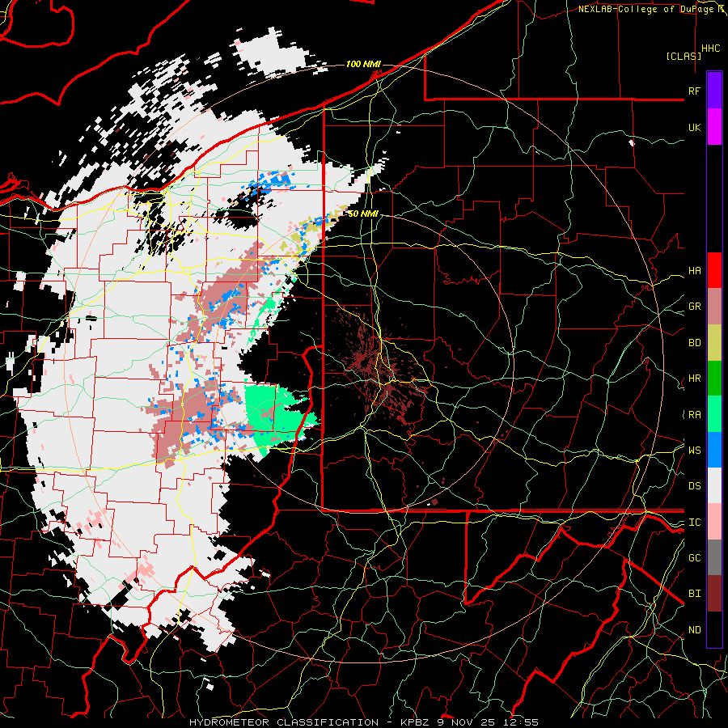Click the HR legend label
728x728 pixels.
click(694, 379)
